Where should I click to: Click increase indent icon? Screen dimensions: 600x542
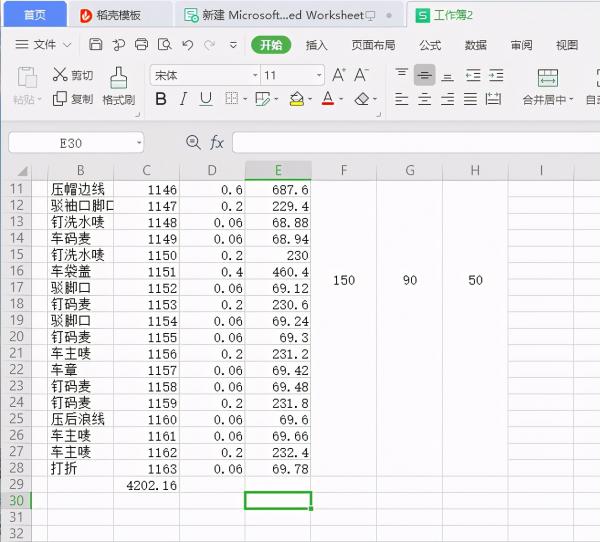(496, 75)
